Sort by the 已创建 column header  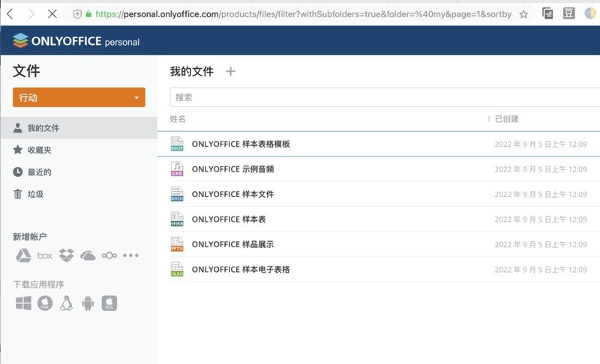507,119
